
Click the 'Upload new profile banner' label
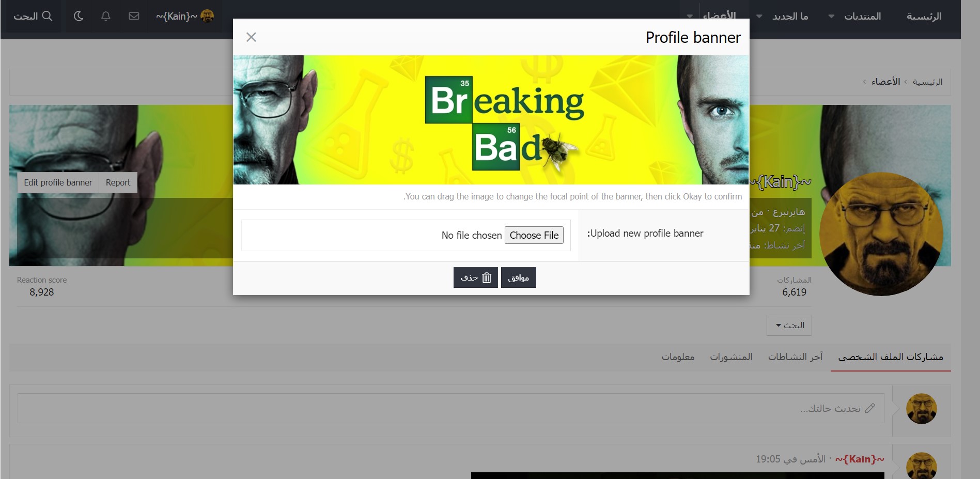pyautogui.click(x=645, y=234)
